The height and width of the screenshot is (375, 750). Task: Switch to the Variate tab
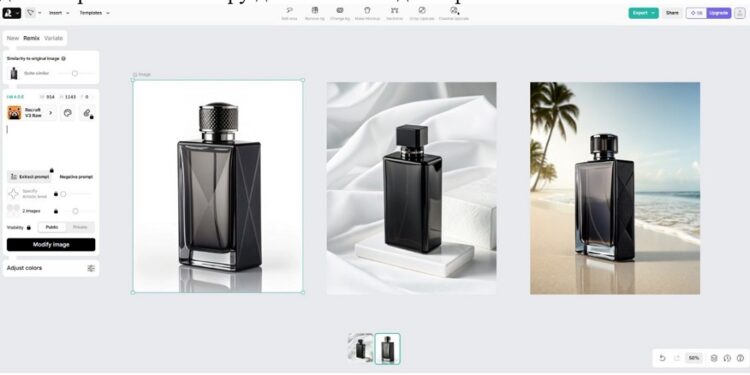click(54, 38)
